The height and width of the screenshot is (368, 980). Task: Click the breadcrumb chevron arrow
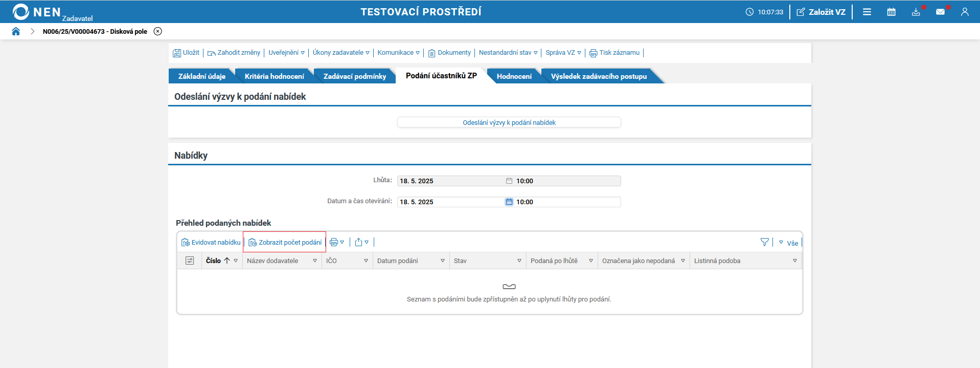[x=32, y=31]
